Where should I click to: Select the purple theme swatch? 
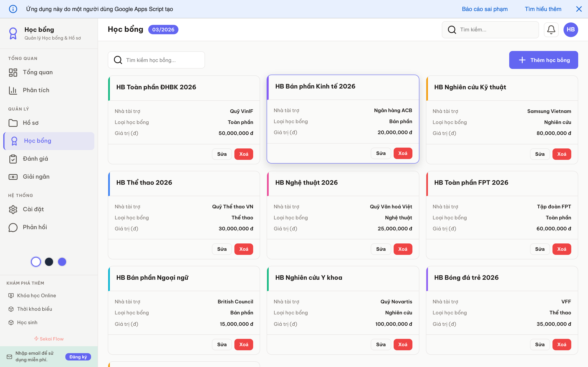tap(62, 262)
